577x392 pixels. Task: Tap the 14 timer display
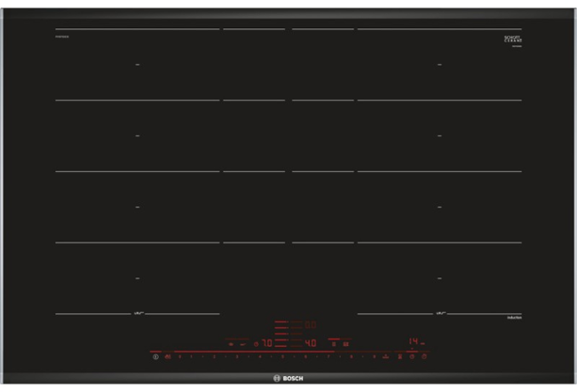(x=415, y=341)
